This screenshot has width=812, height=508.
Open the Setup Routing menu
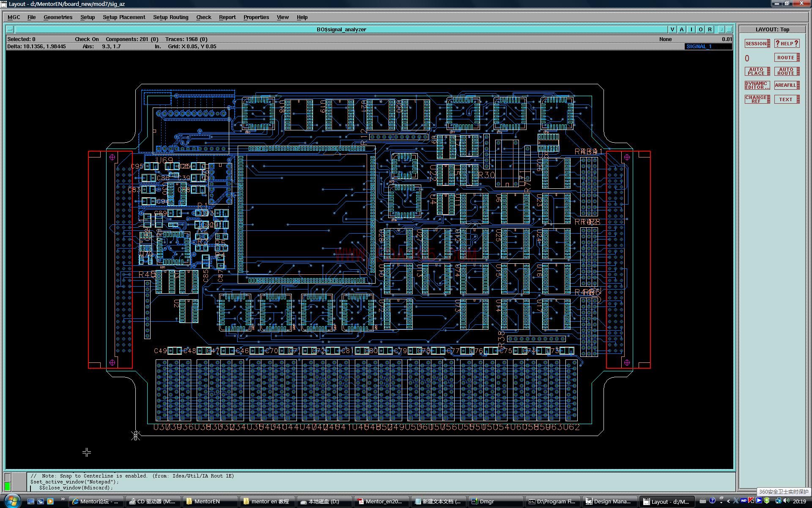170,17
